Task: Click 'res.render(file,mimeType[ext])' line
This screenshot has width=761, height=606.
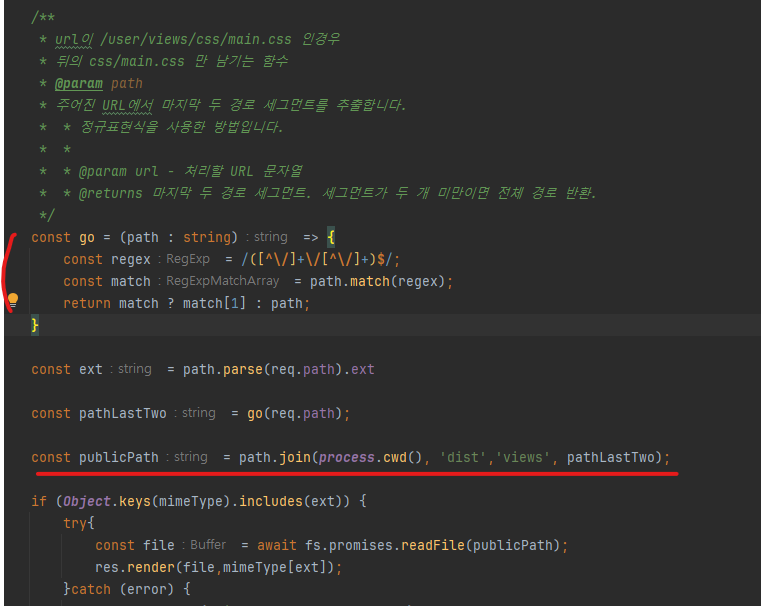Action: click(218, 567)
